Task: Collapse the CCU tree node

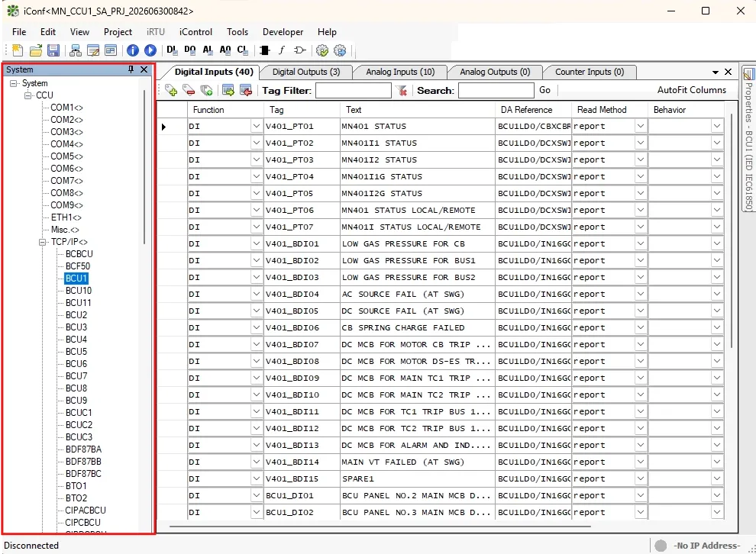Action: click(x=28, y=95)
